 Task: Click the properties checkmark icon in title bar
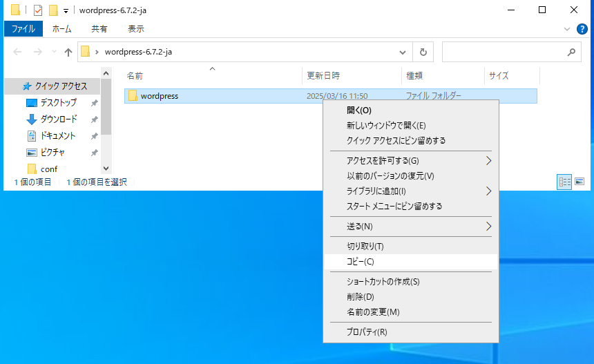pos(38,10)
